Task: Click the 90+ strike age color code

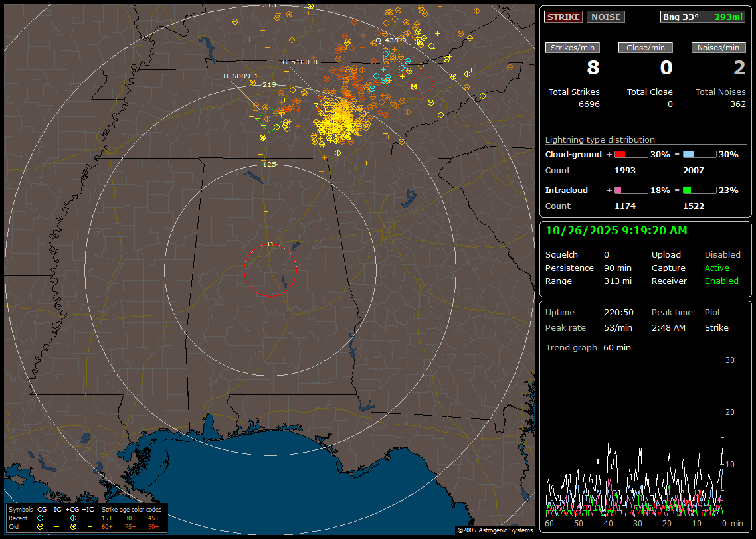Action: coord(153,526)
